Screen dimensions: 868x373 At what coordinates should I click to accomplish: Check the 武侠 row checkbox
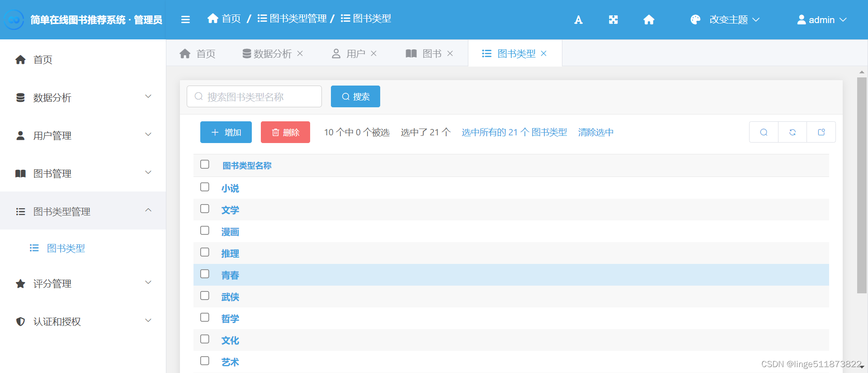click(205, 296)
